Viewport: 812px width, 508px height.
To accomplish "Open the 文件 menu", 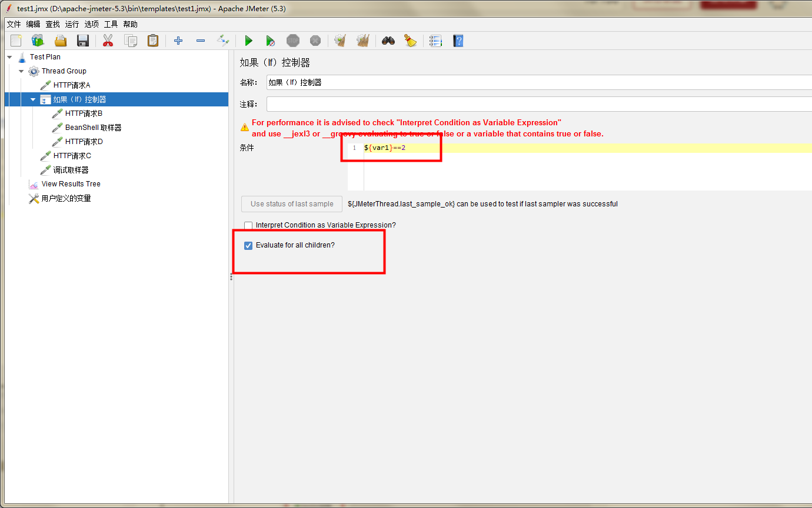I will coord(14,24).
